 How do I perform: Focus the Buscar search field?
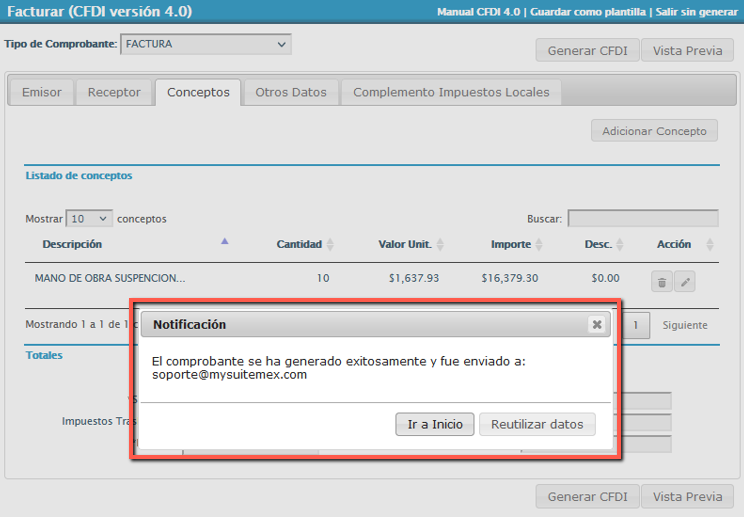click(x=643, y=218)
